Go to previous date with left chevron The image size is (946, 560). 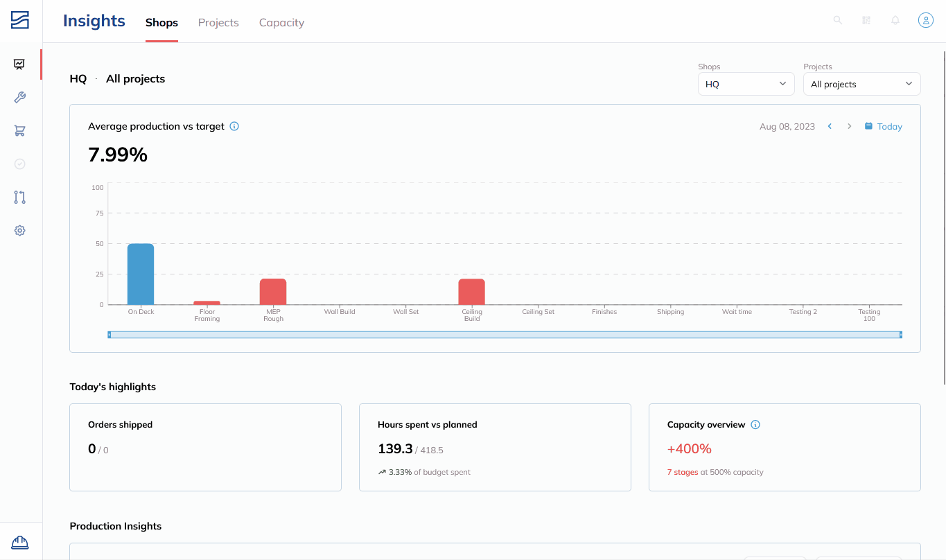(830, 126)
